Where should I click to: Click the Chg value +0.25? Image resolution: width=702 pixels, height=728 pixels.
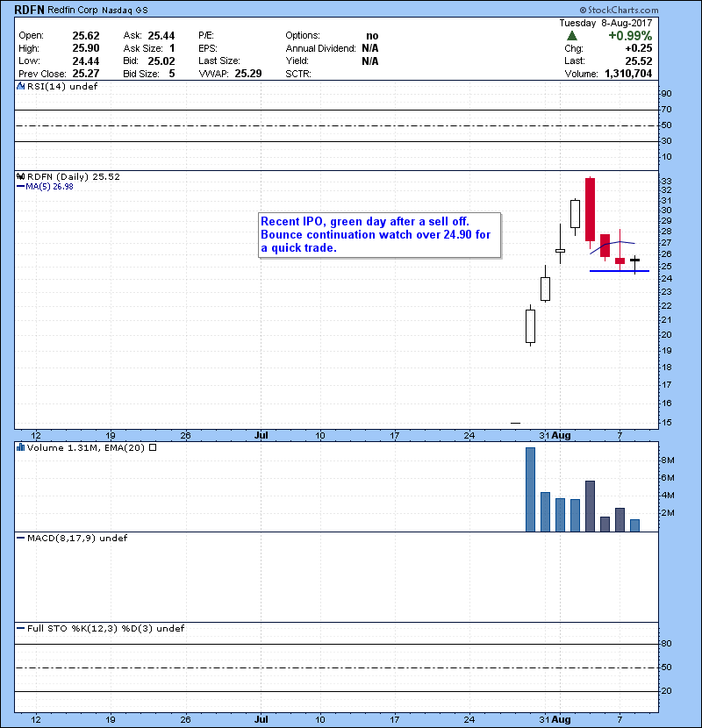(638, 48)
